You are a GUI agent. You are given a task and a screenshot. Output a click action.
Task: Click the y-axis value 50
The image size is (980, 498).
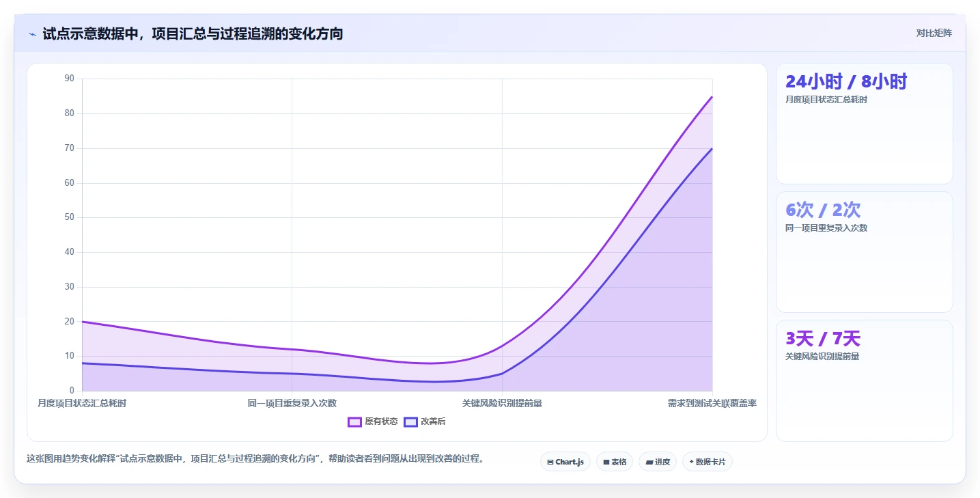(x=70, y=217)
